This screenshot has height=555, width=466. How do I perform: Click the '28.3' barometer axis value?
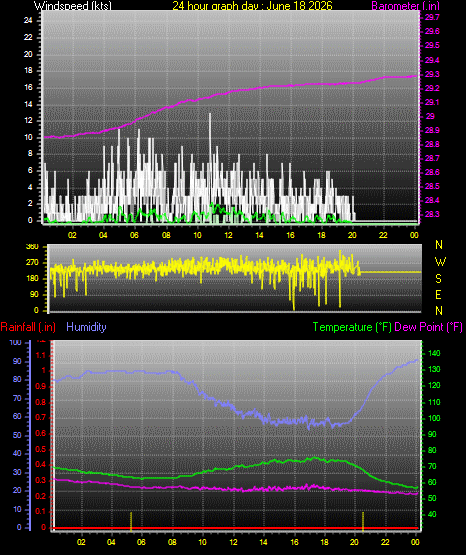click(x=432, y=214)
